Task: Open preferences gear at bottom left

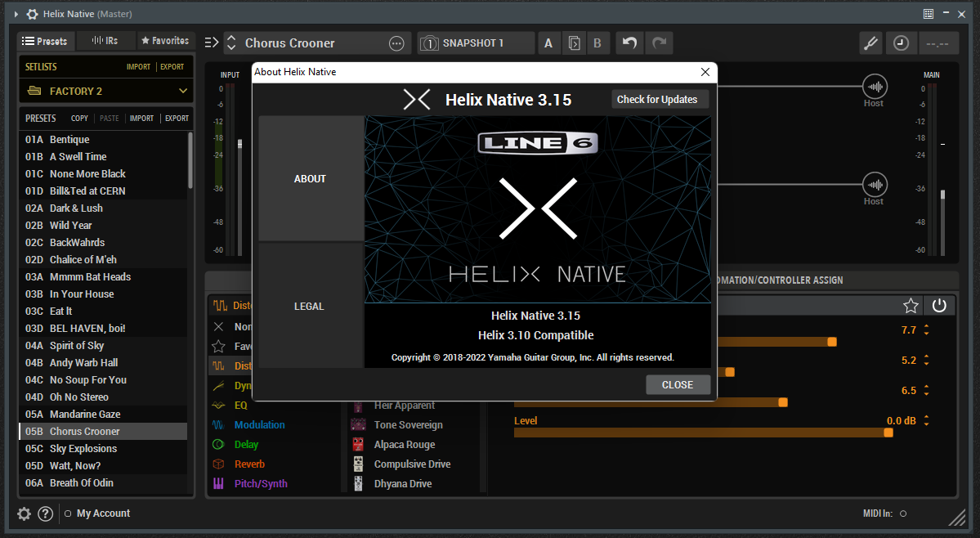Action: (x=24, y=513)
